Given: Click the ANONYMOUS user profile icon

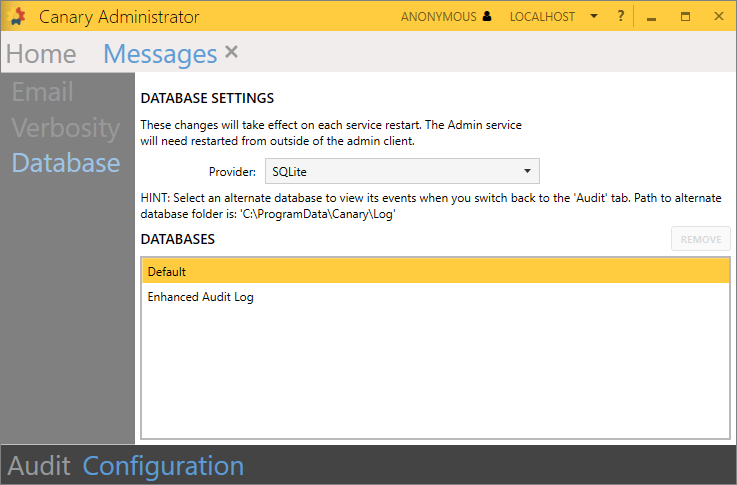Looking at the screenshot, I should 487,17.
